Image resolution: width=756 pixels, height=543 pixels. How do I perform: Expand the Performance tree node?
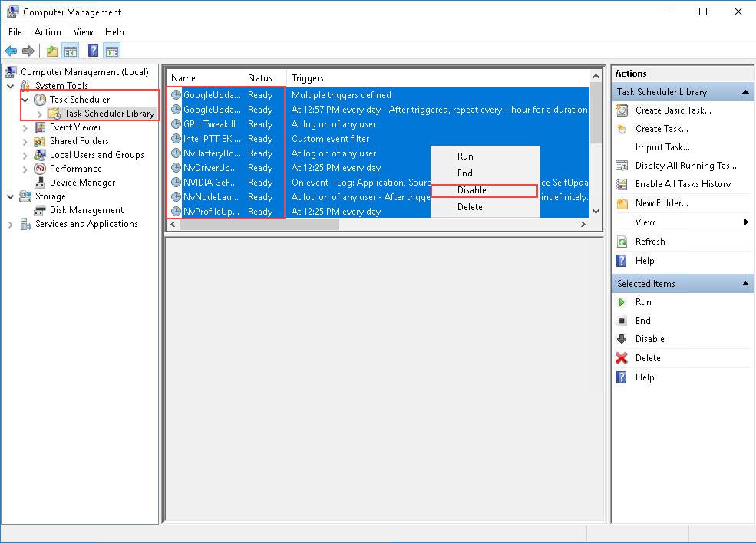pyautogui.click(x=25, y=169)
